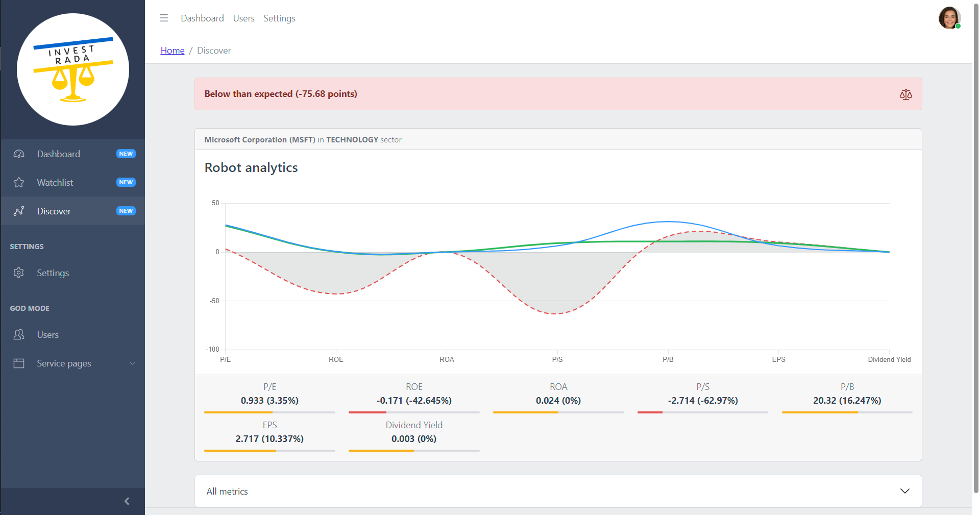
Task: Open Settings under the SETTINGS section
Action: (x=73, y=273)
